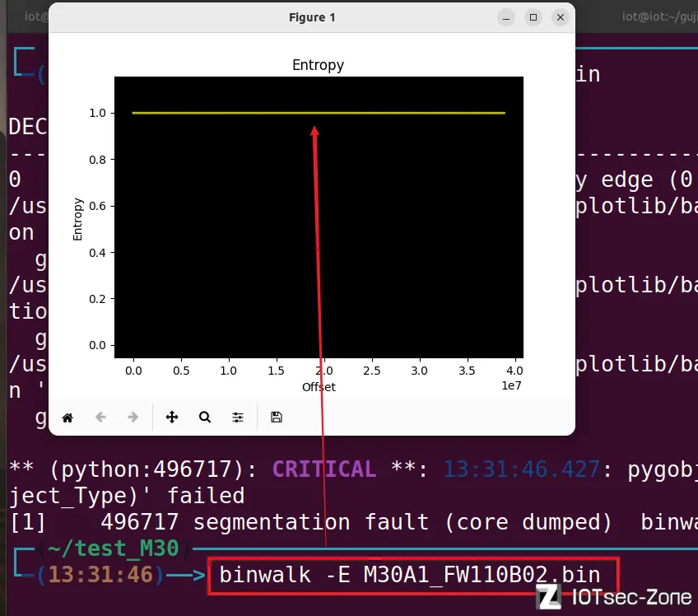Screen dimensions: 698x616
Task: Click the Offset x-axis label
Action: click(319, 386)
